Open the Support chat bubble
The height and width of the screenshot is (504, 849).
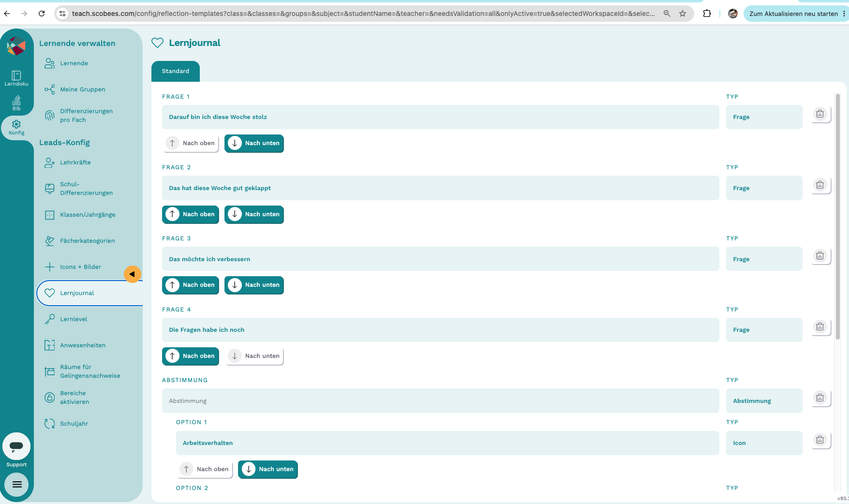[x=16, y=446]
